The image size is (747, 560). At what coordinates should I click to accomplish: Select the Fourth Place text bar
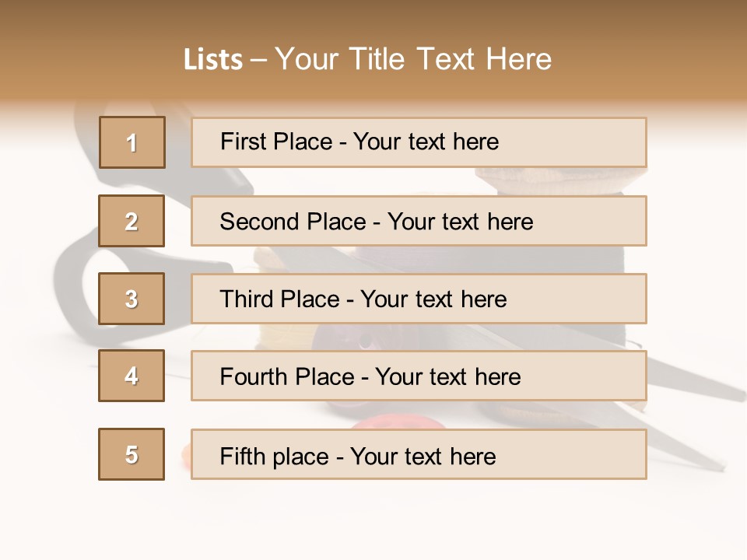(x=419, y=376)
